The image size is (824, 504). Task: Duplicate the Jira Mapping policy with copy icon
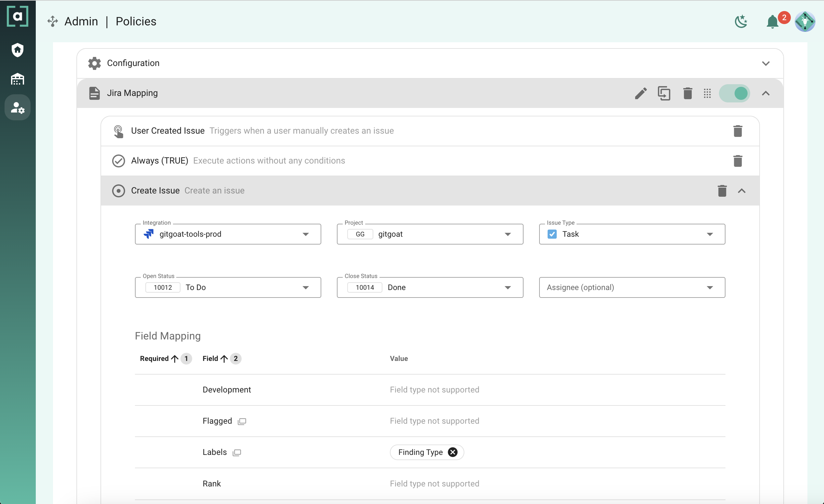point(664,93)
